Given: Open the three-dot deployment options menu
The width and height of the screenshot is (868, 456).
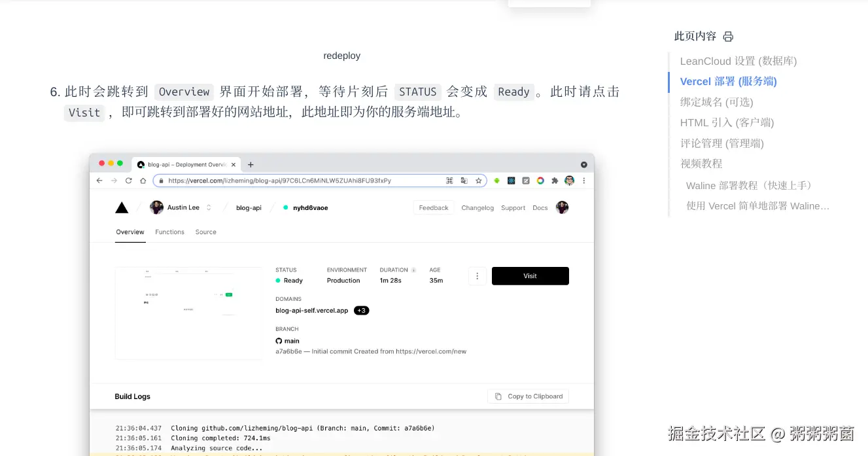Looking at the screenshot, I should coord(477,276).
